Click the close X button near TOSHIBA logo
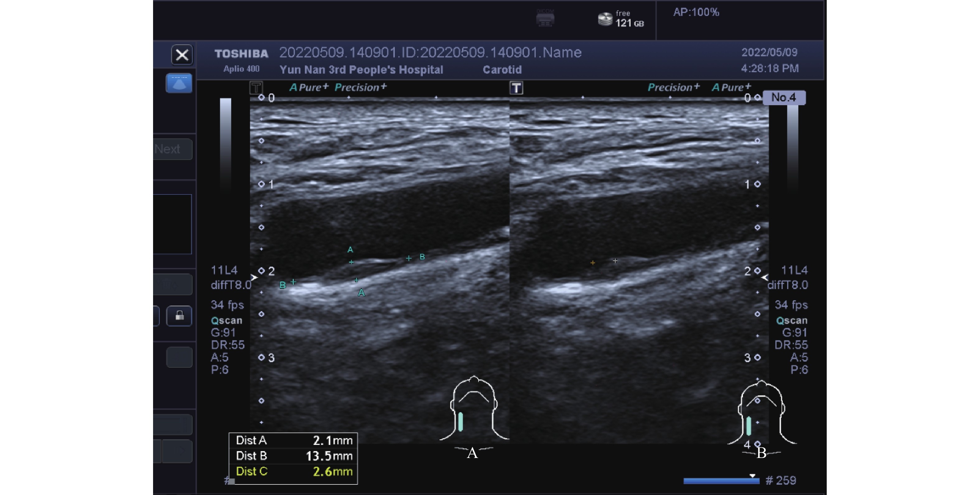 tap(182, 55)
